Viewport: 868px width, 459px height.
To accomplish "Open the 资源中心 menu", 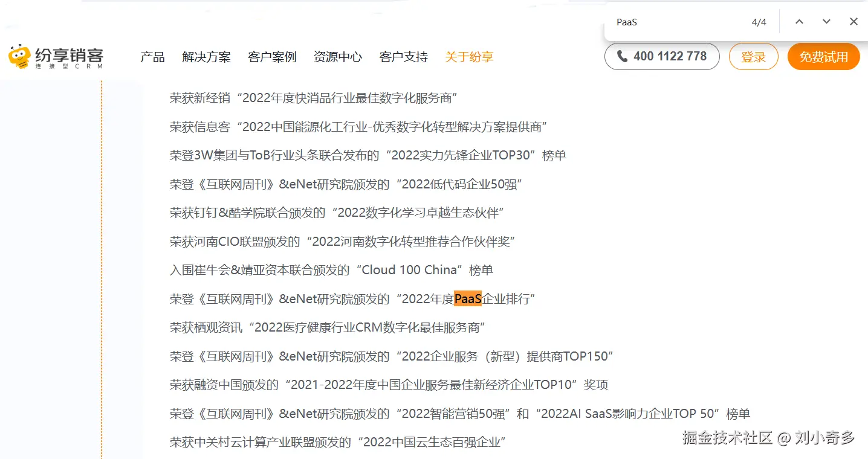I will point(337,57).
